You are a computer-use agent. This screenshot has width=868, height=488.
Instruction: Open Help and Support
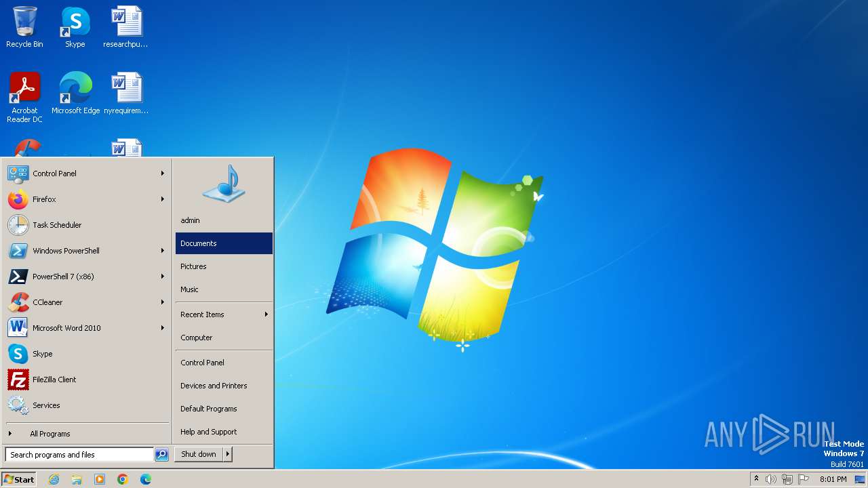[x=224, y=432]
